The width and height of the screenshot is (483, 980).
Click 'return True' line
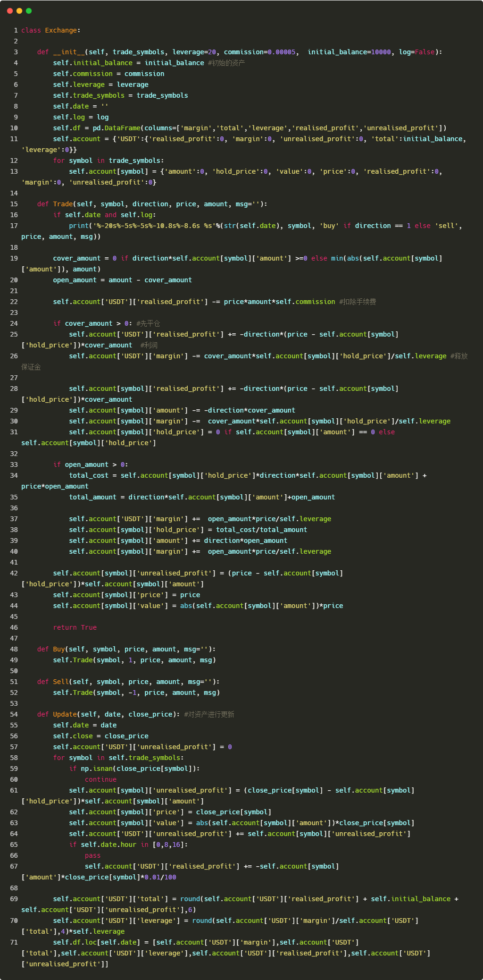pyautogui.click(x=75, y=627)
